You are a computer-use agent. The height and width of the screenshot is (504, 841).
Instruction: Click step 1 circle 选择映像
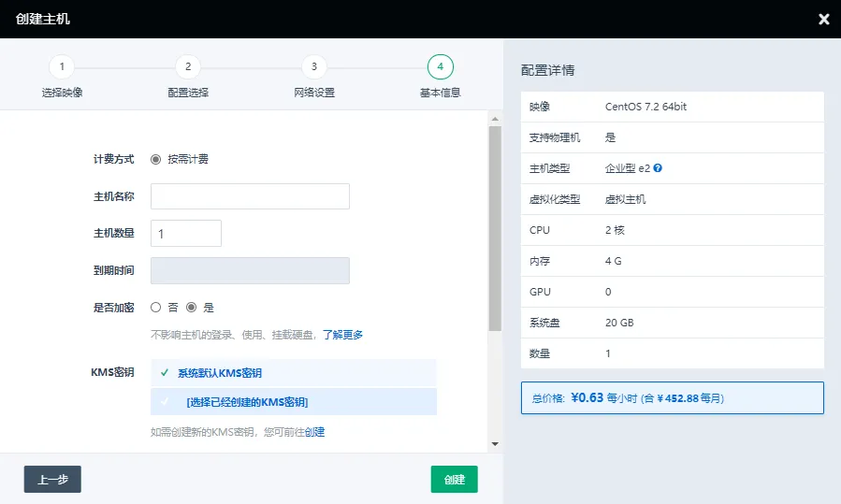point(62,66)
